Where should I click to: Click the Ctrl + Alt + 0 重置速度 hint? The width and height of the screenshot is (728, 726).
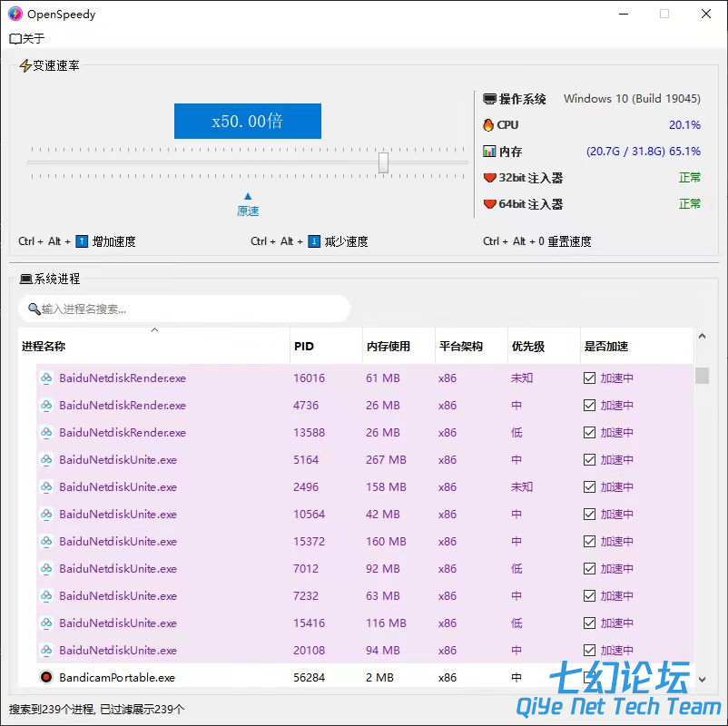(x=537, y=241)
